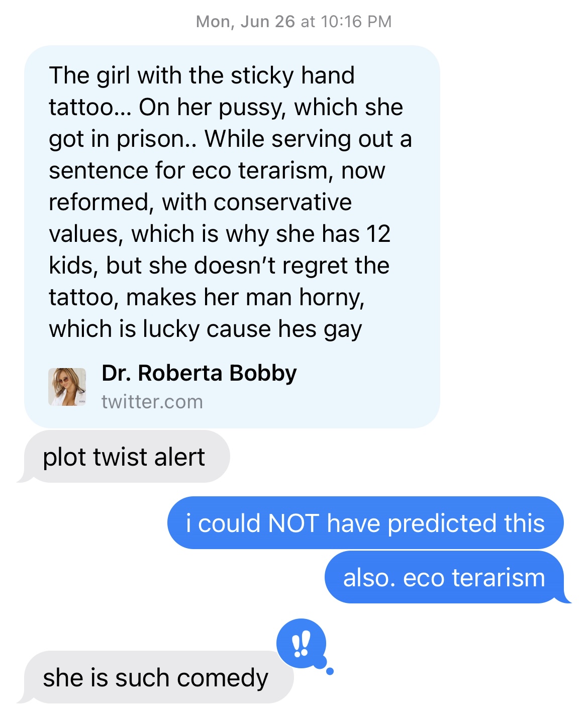Screen dimensions: 588x707
Task: Tap the double exclamation emphasis tapback icon
Action: pyautogui.click(x=301, y=643)
